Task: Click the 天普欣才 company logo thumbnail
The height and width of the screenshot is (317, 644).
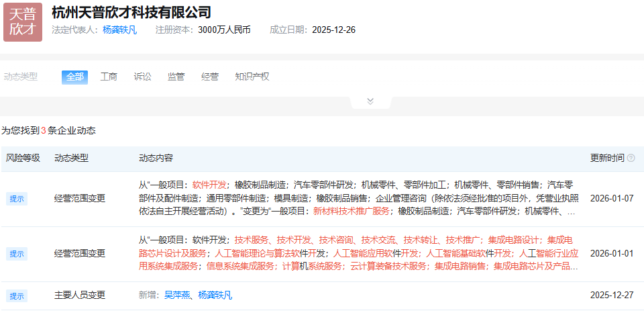Action: [23, 21]
